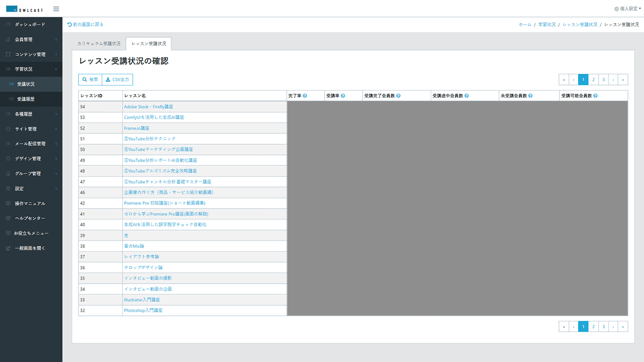644x362 pixels.
Task: Collapse the 学習状況 sidebar section
Action: coord(31,69)
